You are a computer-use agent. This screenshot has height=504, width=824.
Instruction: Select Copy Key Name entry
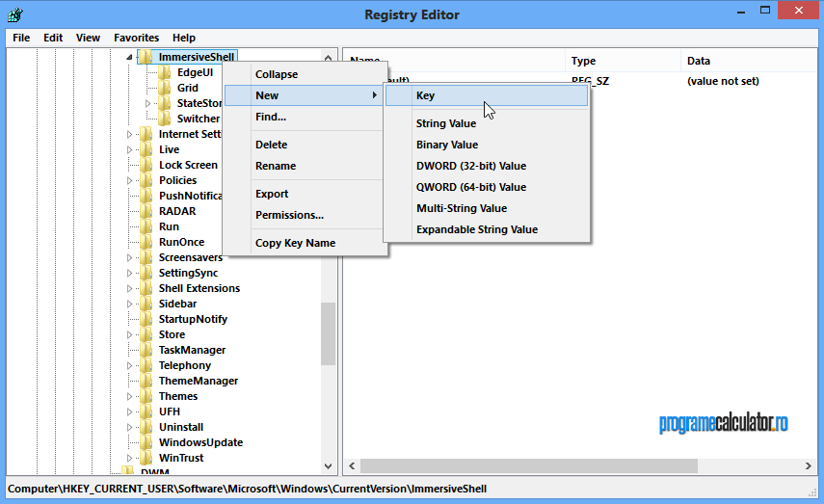coord(305,243)
